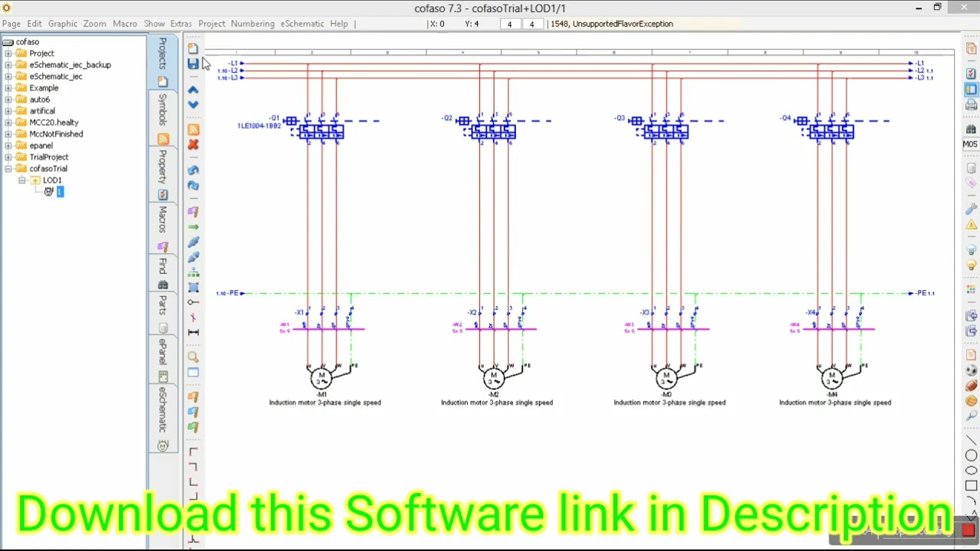The width and height of the screenshot is (980, 551).
Task: Click the printer icon in right toolbar
Action: (971, 104)
